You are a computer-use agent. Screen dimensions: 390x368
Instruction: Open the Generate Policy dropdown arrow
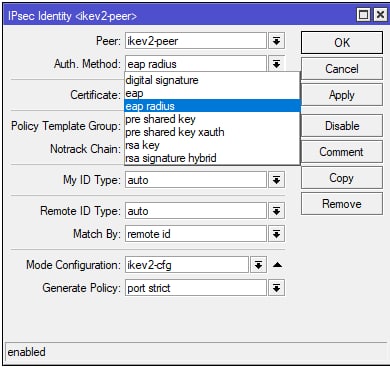(276, 288)
